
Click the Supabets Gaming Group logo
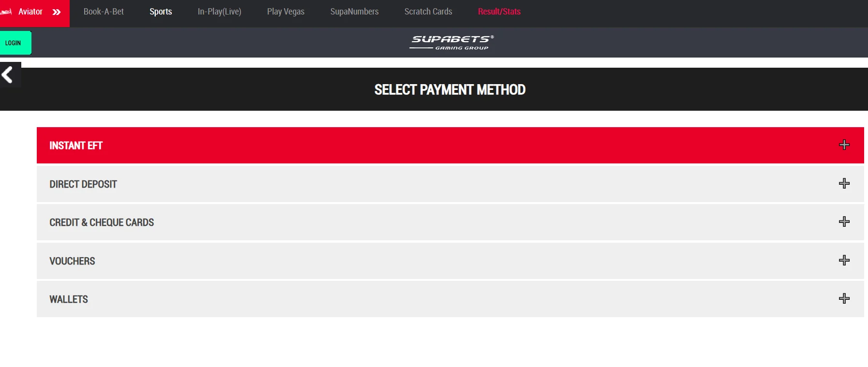click(x=451, y=42)
